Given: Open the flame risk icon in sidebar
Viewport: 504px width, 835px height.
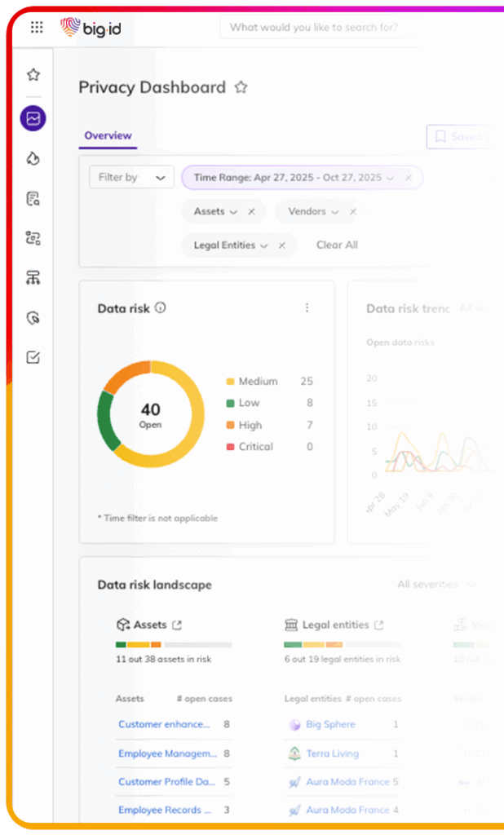Looking at the screenshot, I should coord(33,158).
